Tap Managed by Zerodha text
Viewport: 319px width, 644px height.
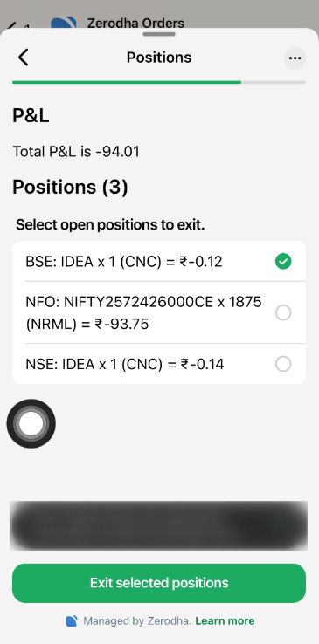click(x=137, y=621)
